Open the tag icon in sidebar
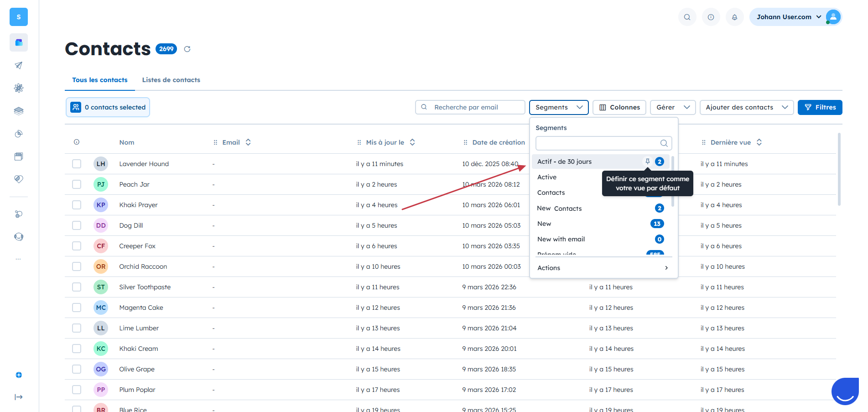868x412 pixels. pos(19,179)
